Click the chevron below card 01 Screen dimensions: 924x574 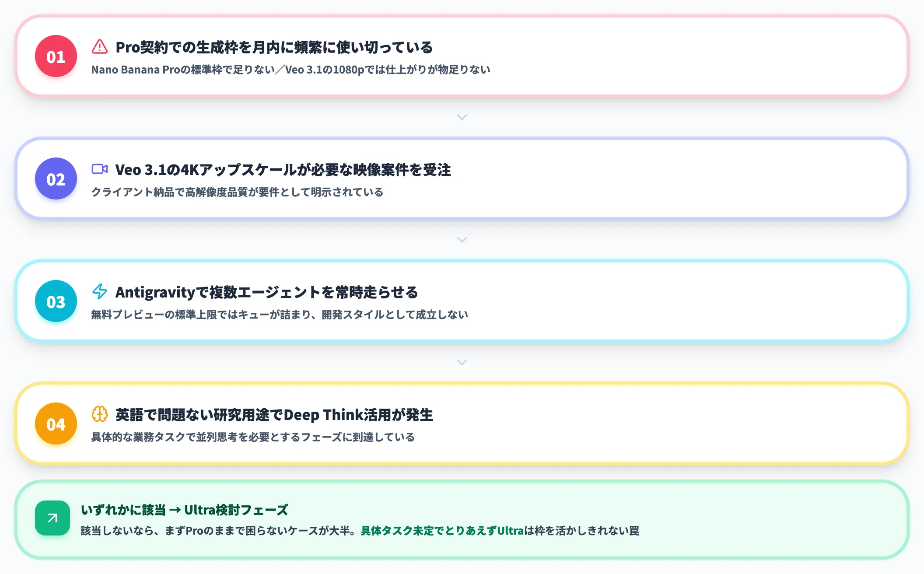(462, 117)
